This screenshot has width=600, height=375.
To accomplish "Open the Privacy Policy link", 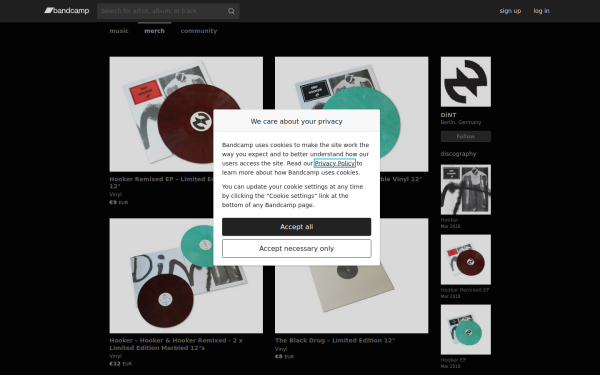I will coord(334,163).
